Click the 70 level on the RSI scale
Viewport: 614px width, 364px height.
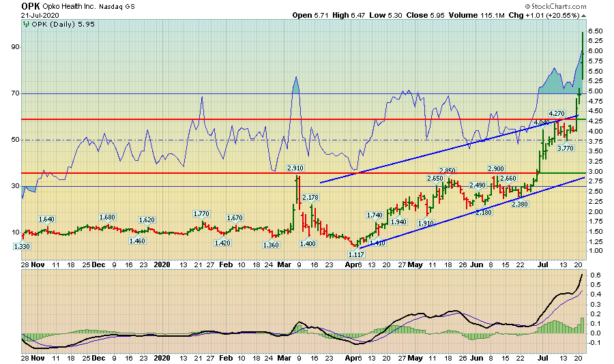pyautogui.click(x=13, y=93)
